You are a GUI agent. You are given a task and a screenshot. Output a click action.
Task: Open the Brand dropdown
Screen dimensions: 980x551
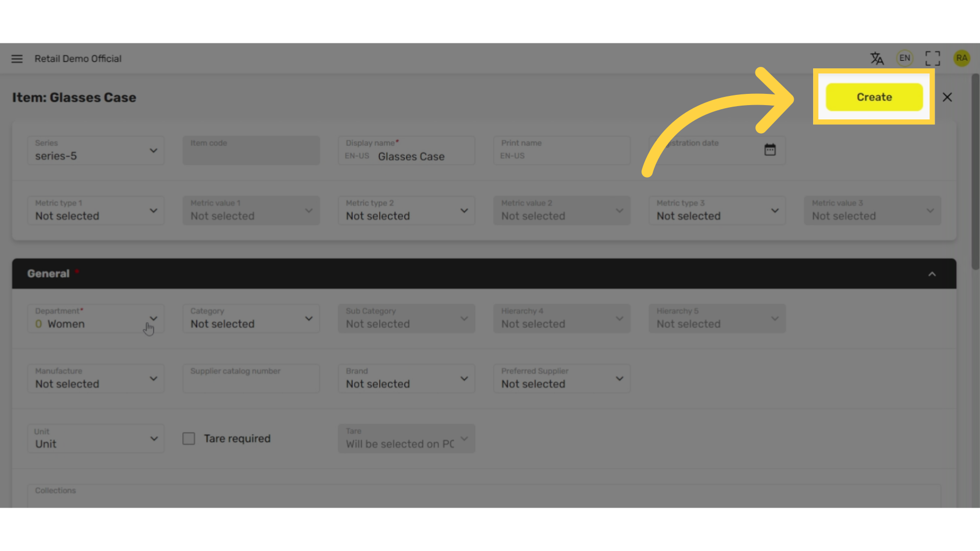pos(406,379)
